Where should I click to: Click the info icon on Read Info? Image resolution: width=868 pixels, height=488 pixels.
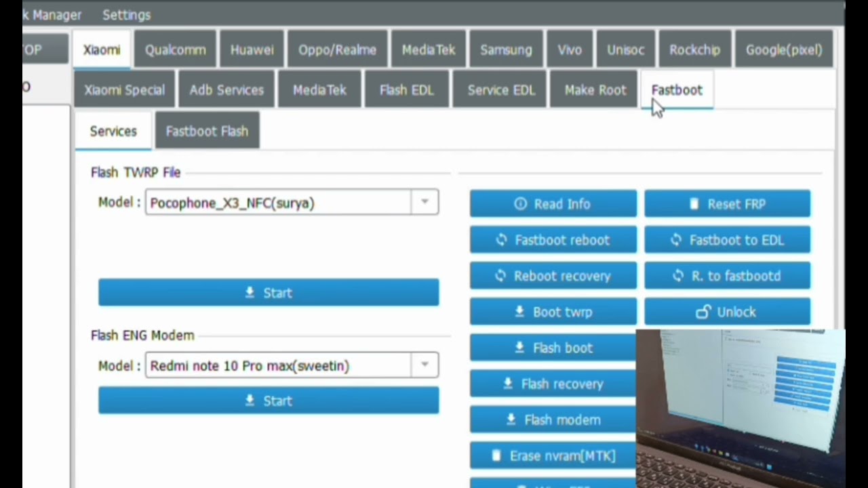[x=520, y=203]
